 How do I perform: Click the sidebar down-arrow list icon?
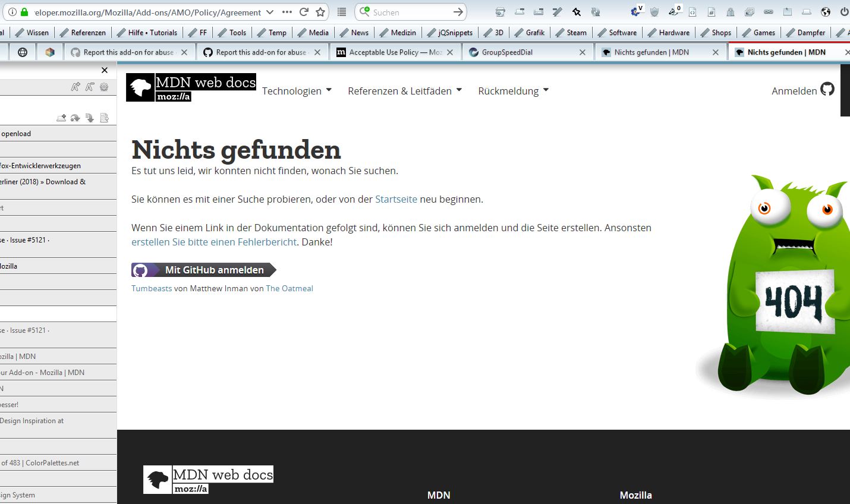tap(90, 118)
